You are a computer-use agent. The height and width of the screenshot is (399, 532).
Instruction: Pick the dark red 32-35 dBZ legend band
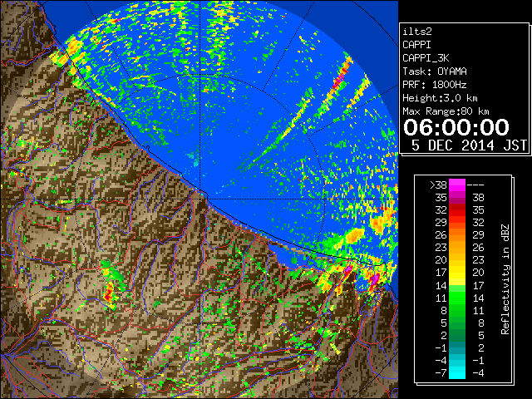tap(457, 210)
